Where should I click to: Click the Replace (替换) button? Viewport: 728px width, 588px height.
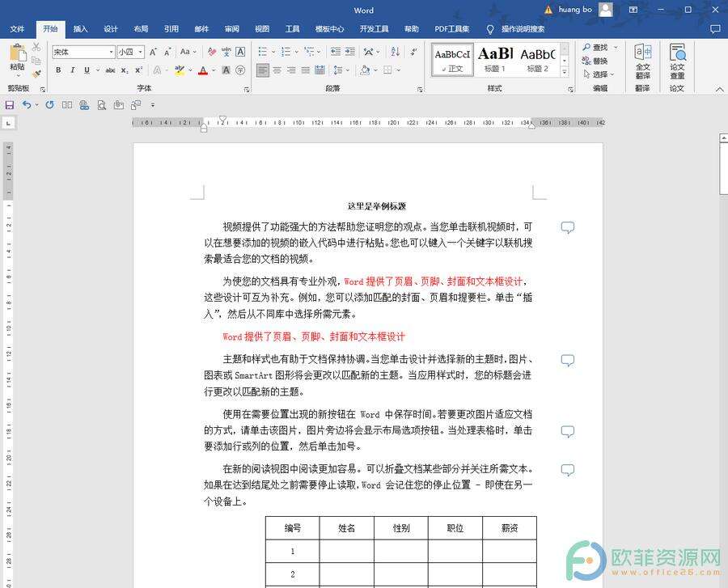(595, 61)
